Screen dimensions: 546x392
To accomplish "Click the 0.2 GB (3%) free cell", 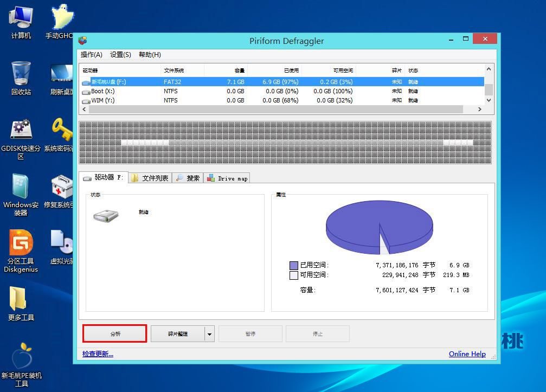I will click(336, 82).
